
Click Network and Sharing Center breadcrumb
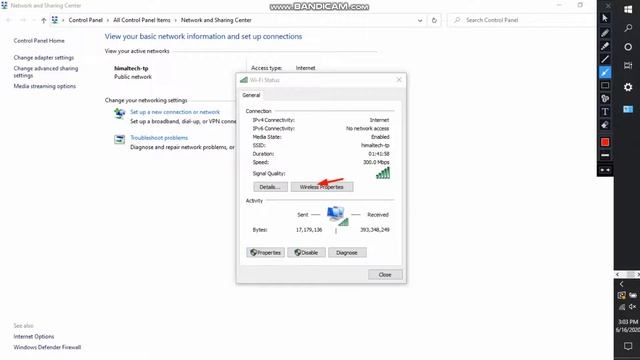[216, 20]
